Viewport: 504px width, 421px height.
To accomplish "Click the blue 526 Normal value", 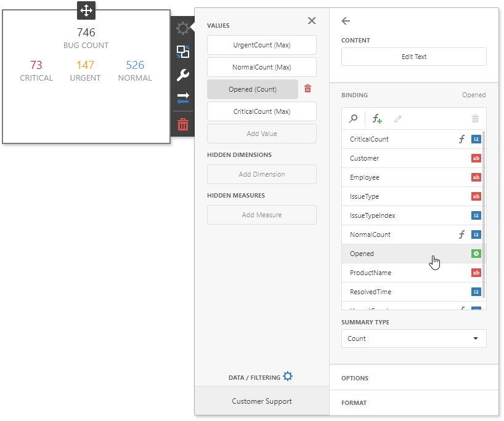I will click(135, 65).
